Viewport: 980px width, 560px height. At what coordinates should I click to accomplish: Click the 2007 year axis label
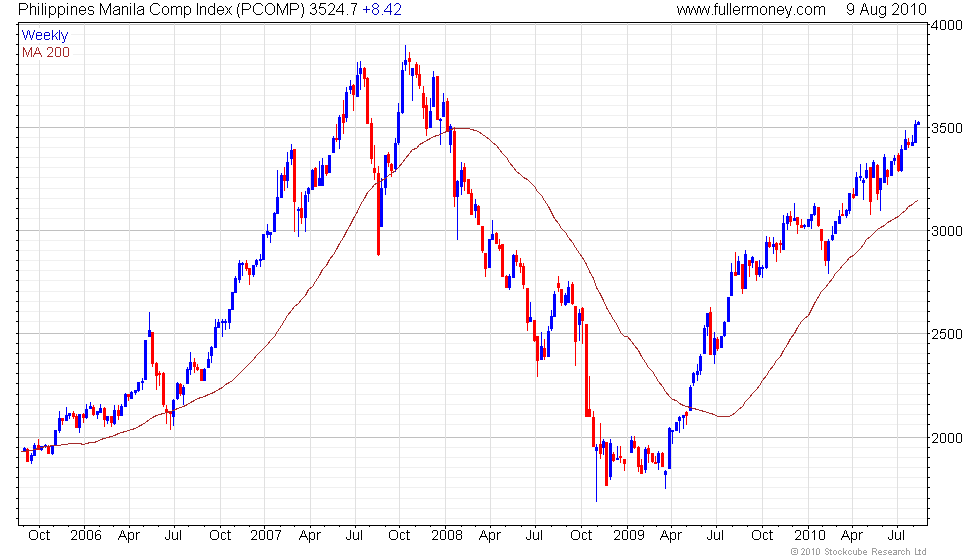click(x=266, y=536)
